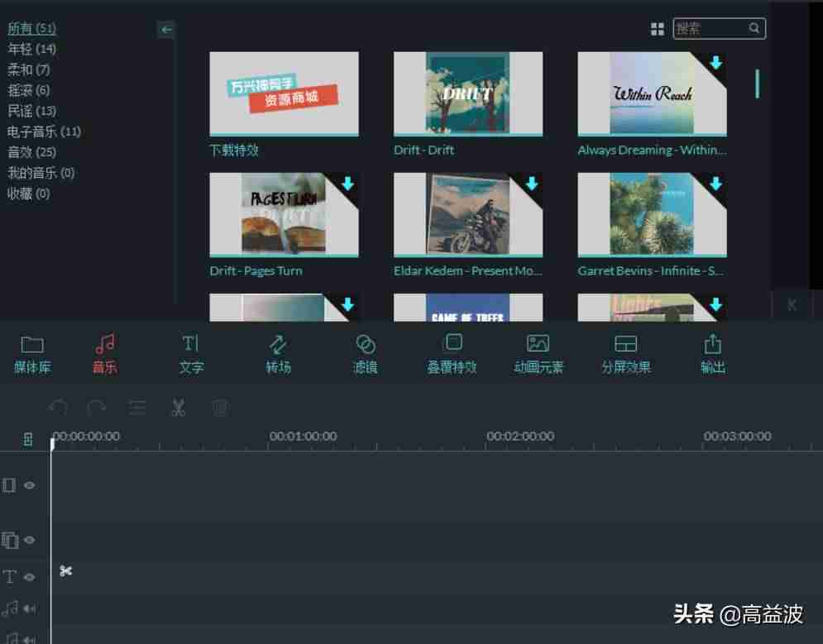Click the undo arrow in timeline toolbar
Viewport: 823px width, 644px height.
[x=58, y=407]
